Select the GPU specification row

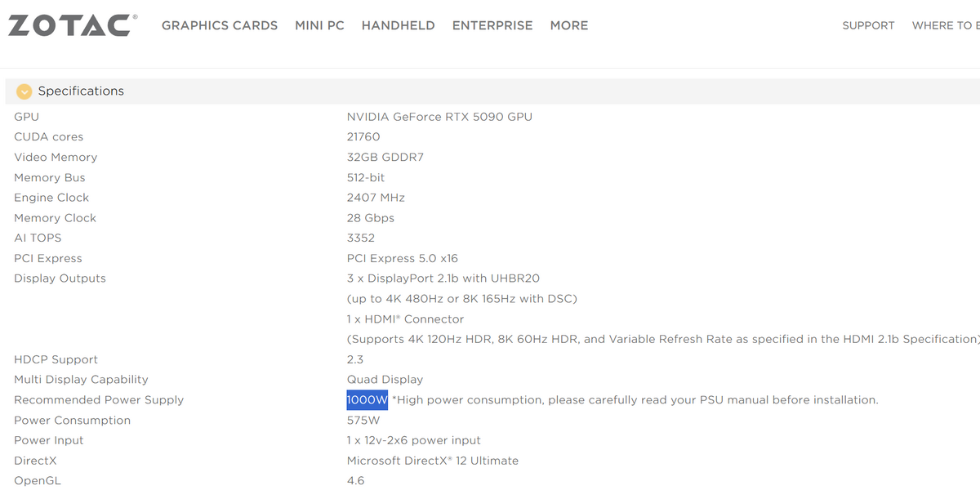coord(26,116)
